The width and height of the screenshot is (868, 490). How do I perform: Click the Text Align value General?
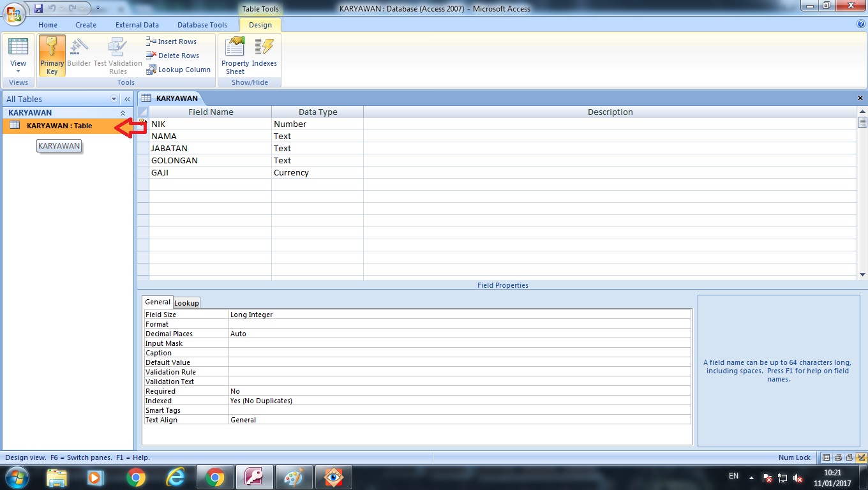pyautogui.click(x=460, y=420)
